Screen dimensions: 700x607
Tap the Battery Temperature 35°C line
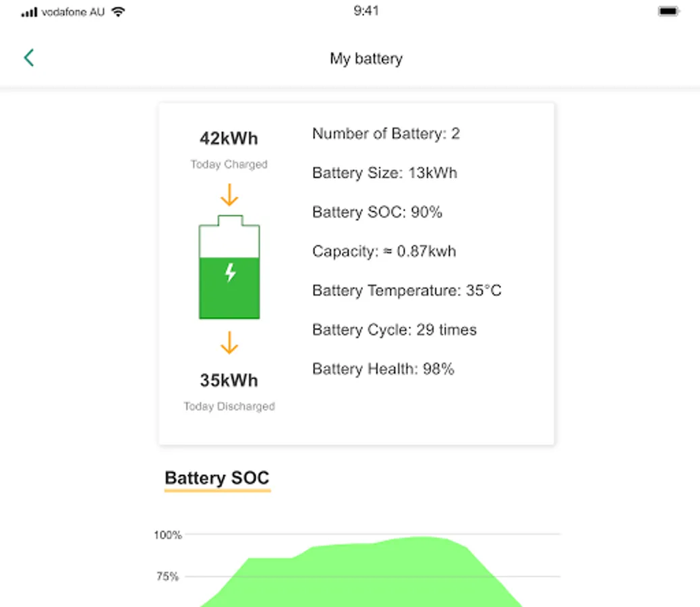407,291
